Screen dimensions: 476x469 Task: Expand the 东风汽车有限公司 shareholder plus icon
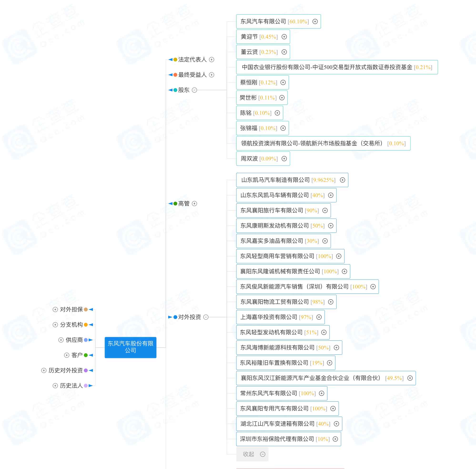coord(315,21)
